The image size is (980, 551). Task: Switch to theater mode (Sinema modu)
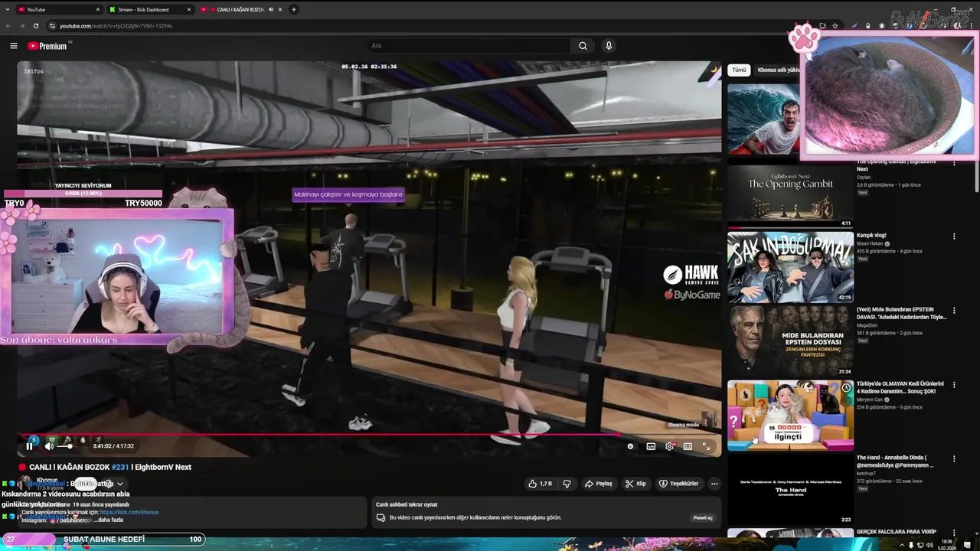pos(688,446)
